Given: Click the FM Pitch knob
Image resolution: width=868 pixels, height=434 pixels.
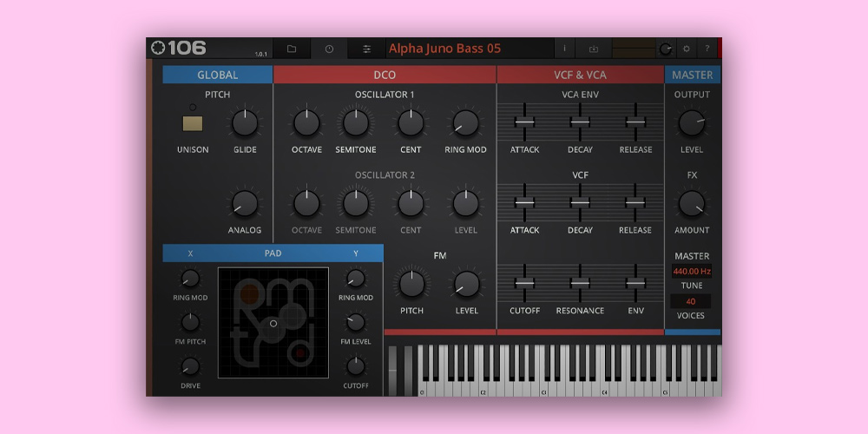Looking at the screenshot, I should click(x=411, y=284).
